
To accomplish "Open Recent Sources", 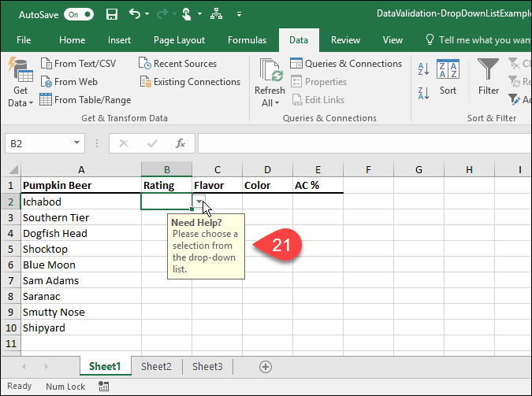I will pyautogui.click(x=178, y=64).
